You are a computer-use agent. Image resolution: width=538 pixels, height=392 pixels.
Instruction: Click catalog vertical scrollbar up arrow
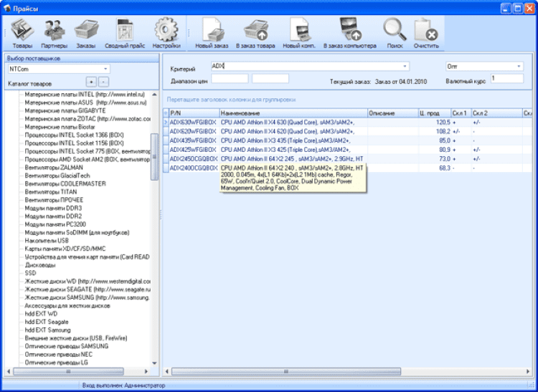pyautogui.click(x=154, y=94)
